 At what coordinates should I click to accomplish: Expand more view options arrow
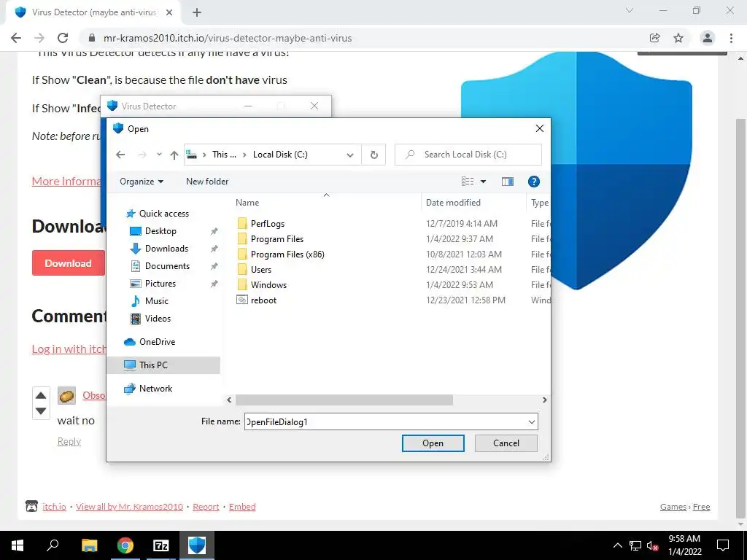coord(483,182)
